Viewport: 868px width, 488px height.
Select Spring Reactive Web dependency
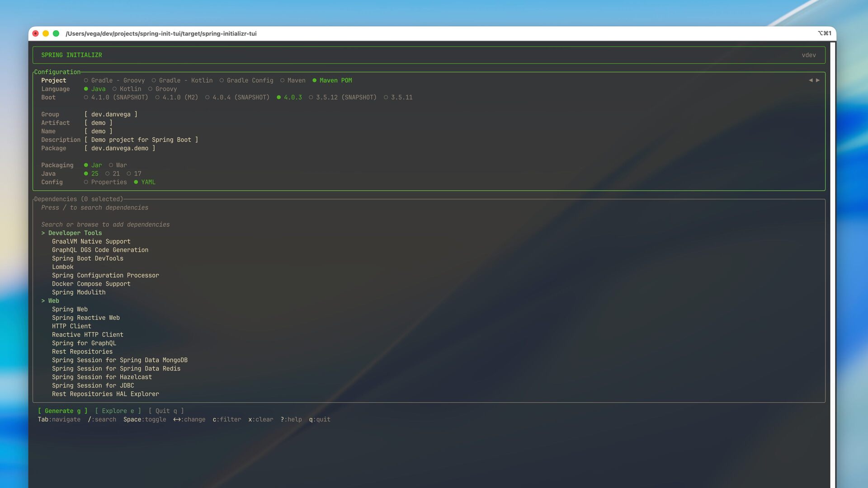click(x=86, y=318)
